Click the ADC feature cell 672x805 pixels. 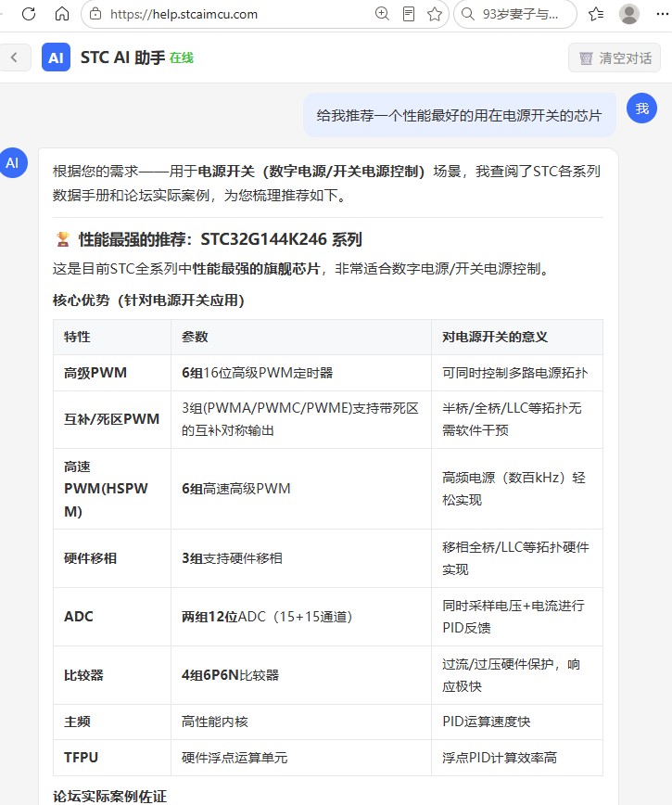pyautogui.click(x=112, y=617)
